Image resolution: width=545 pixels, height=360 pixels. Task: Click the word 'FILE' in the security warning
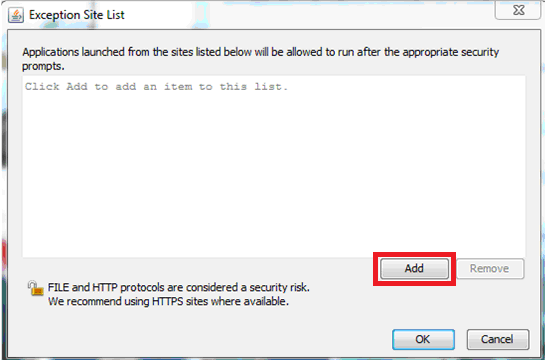[58, 288]
